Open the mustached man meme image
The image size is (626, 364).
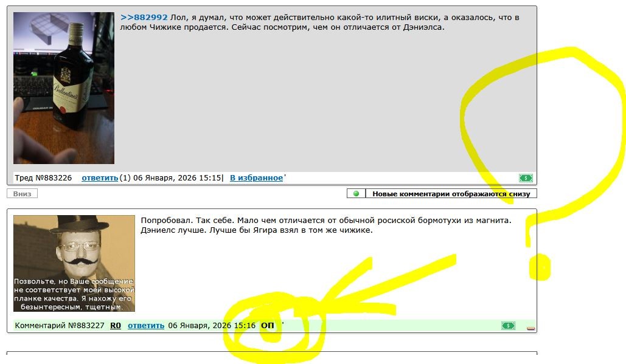[x=74, y=263]
